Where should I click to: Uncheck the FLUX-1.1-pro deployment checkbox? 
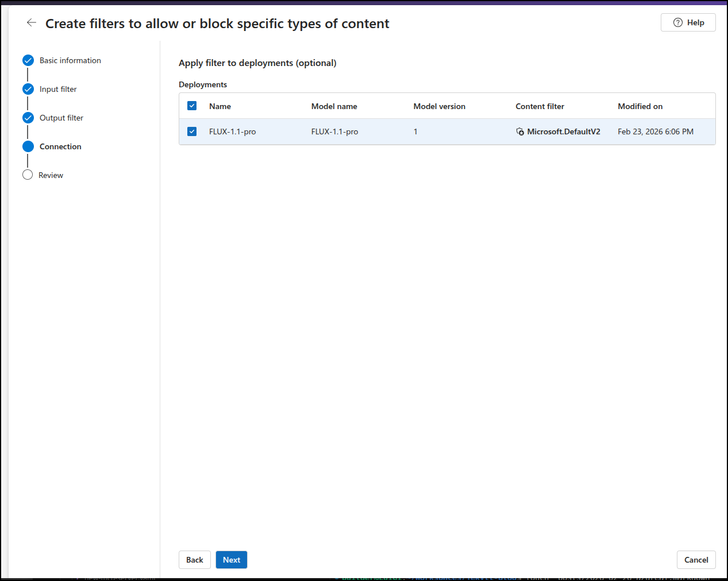click(x=192, y=131)
